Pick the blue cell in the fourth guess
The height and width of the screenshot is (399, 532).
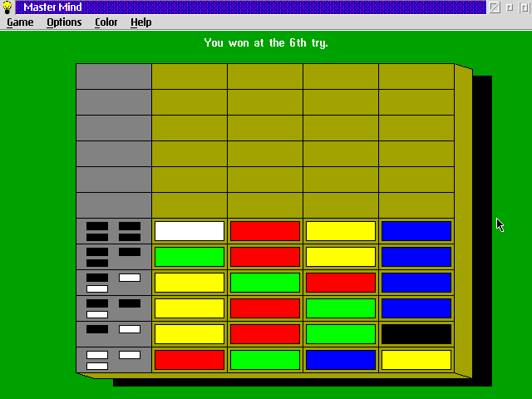pyautogui.click(x=416, y=283)
